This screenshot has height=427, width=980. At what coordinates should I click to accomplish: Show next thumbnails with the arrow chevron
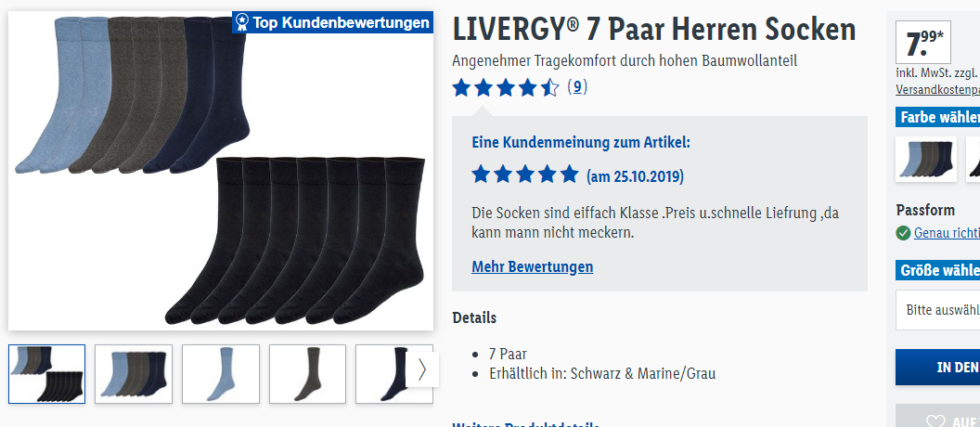pyautogui.click(x=422, y=369)
